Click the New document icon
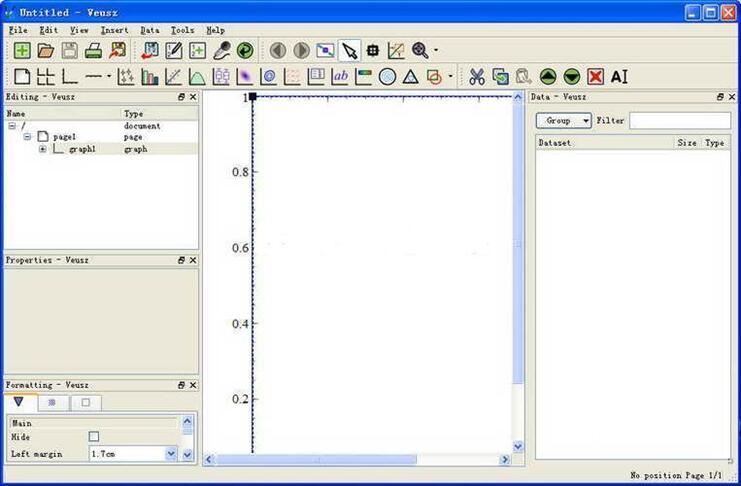The image size is (741, 486). [x=22, y=51]
